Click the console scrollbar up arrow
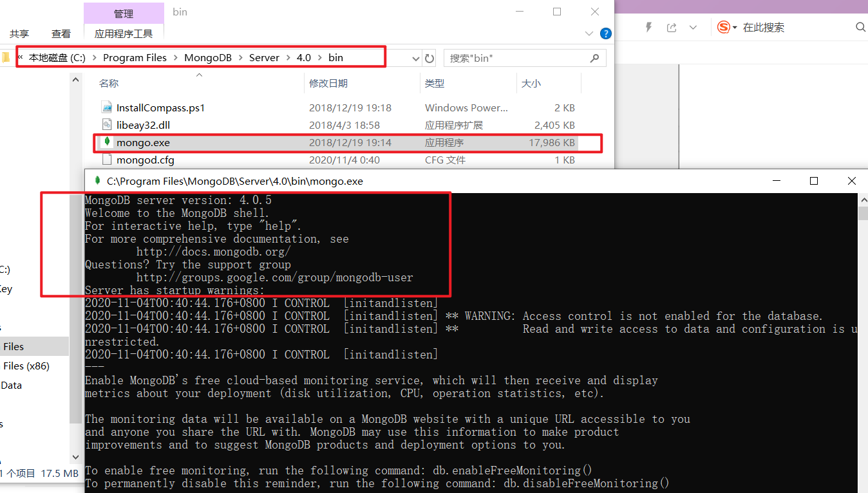 click(x=863, y=200)
